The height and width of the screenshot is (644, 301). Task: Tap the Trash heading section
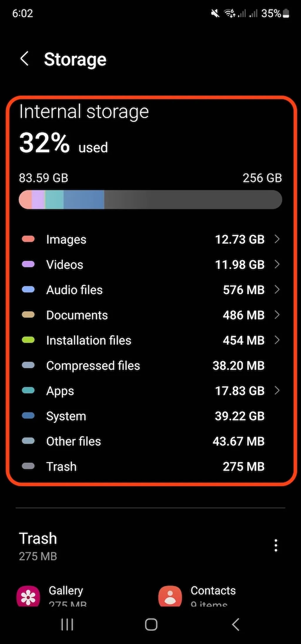(38, 539)
